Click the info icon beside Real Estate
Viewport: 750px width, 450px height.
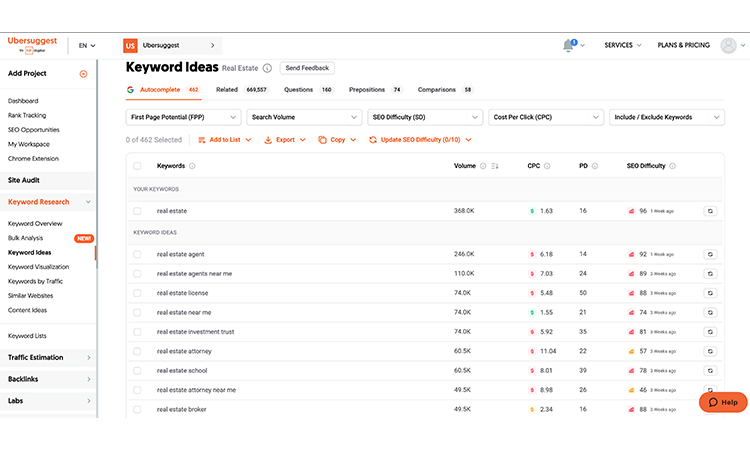click(x=267, y=68)
